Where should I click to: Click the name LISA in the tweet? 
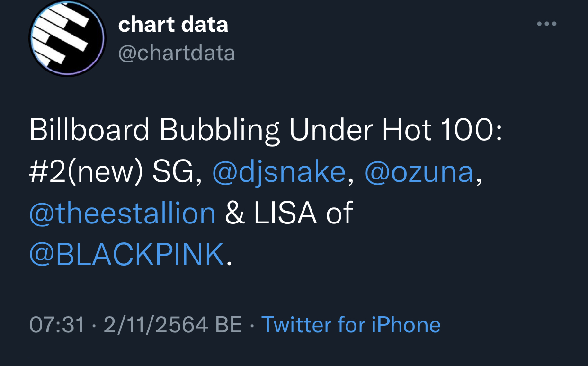click(285, 213)
